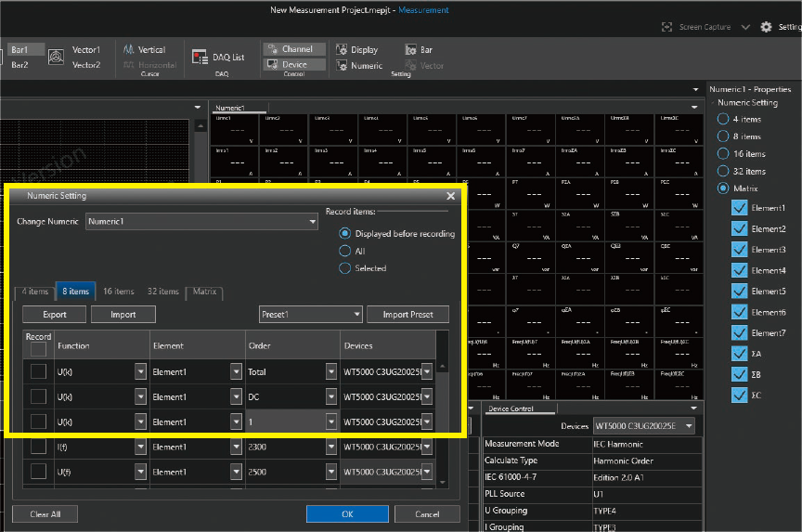Select the Matrix radio in properties

point(723,188)
